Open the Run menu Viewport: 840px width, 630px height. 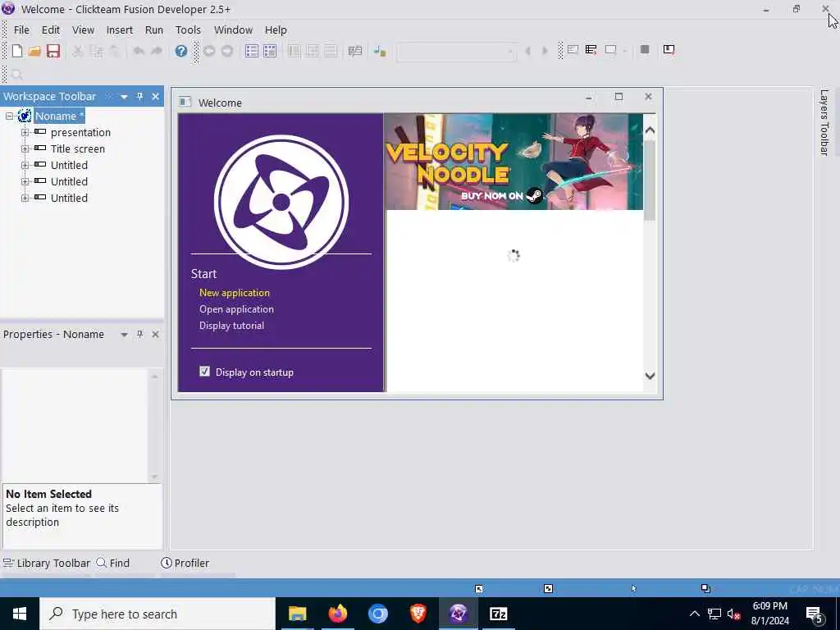154,30
